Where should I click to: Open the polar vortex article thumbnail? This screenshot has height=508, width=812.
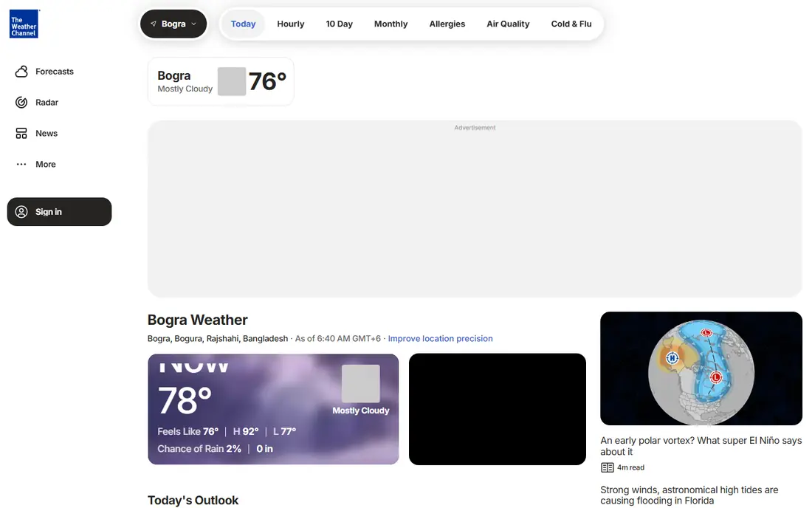point(701,368)
